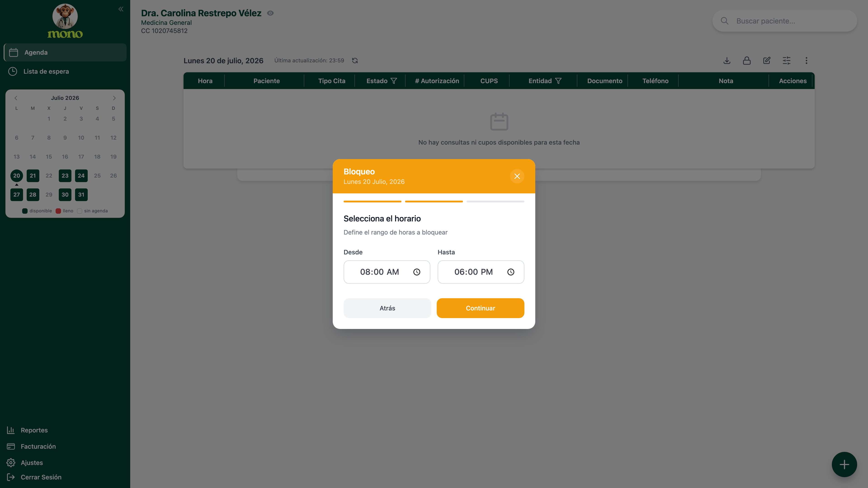
Task: Click the Buscar paciente search field
Action: coord(784,21)
